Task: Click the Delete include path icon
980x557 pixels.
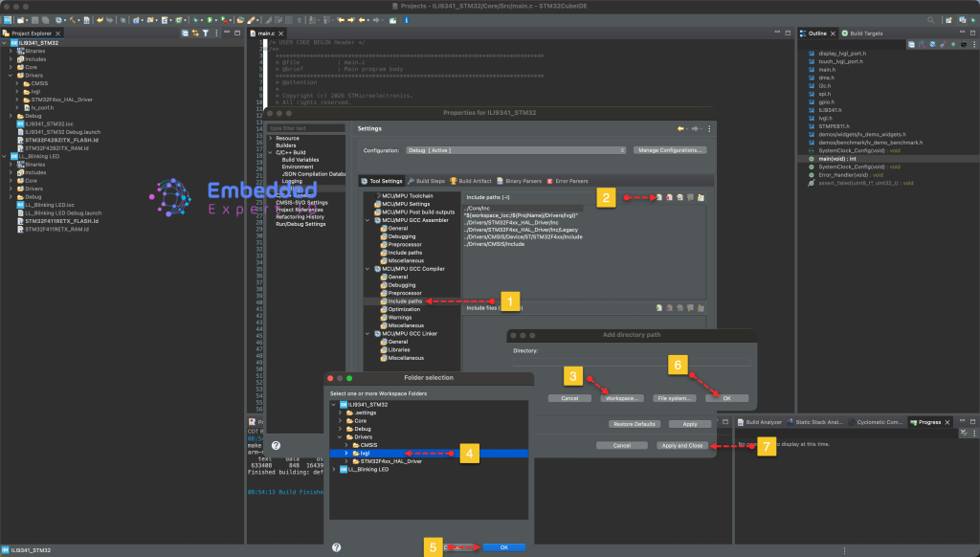Action: [x=669, y=198]
